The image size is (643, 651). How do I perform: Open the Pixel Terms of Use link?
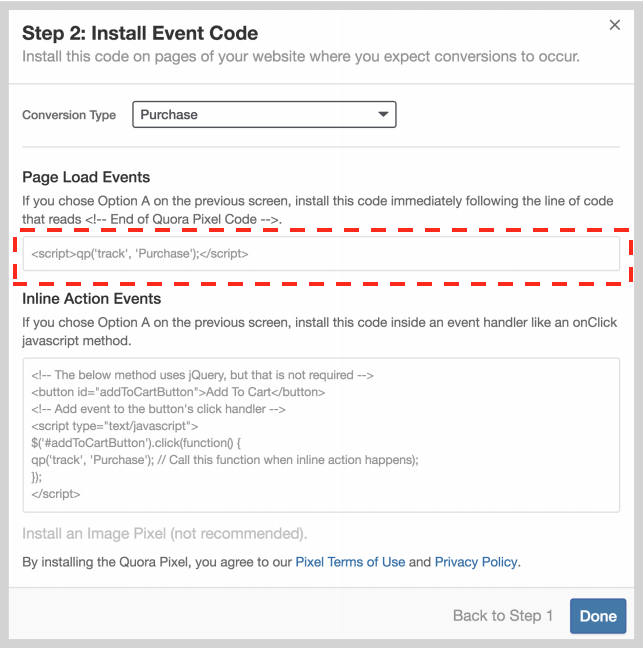point(350,562)
